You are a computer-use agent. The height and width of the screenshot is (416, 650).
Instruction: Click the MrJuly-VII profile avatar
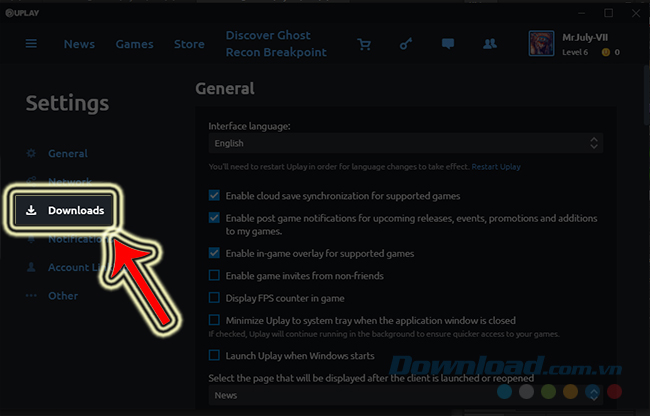pyautogui.click(x=541, y=43)
